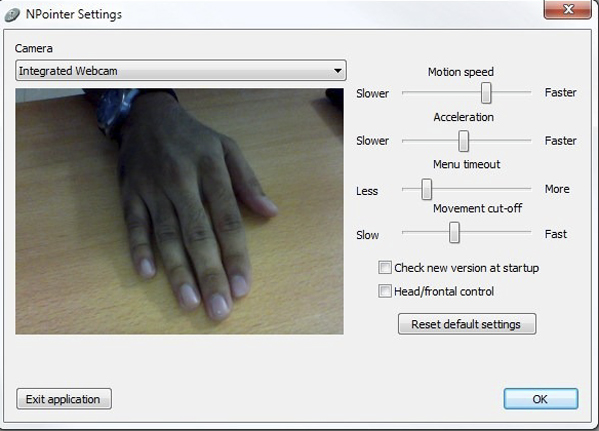This screenshot has height=431, width=599.
Task: Click Reset default settings button
Action: point(467,324)
